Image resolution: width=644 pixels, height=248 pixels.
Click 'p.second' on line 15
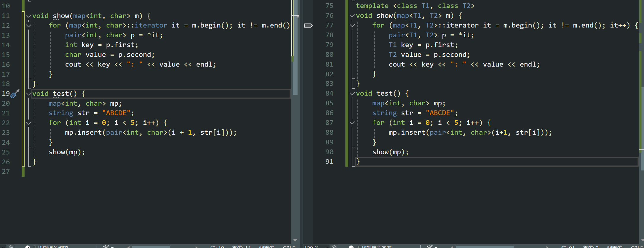[x=135, y=55]
